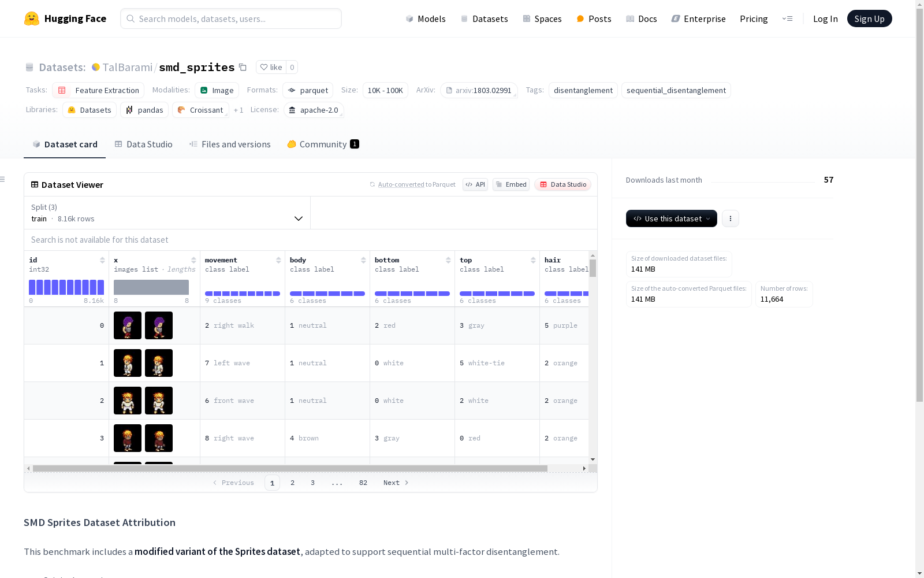Click the dataset stack icon before Datasets label

[x=29, y=68]
